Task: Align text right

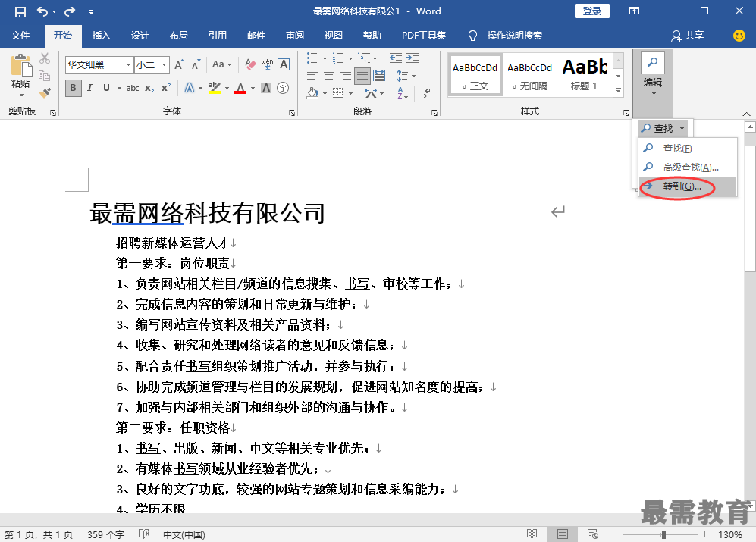Action: coord(346,76)
